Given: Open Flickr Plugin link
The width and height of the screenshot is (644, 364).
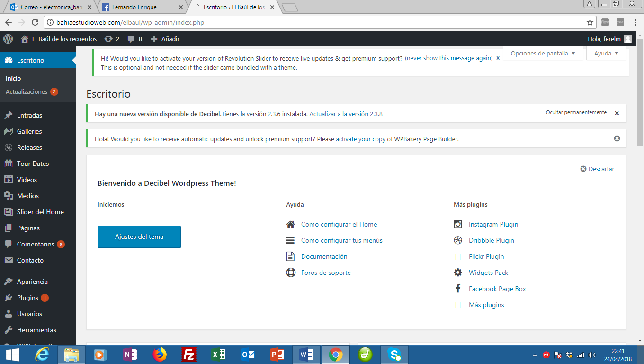Looking at the screenshot, I should coord(486,256).
